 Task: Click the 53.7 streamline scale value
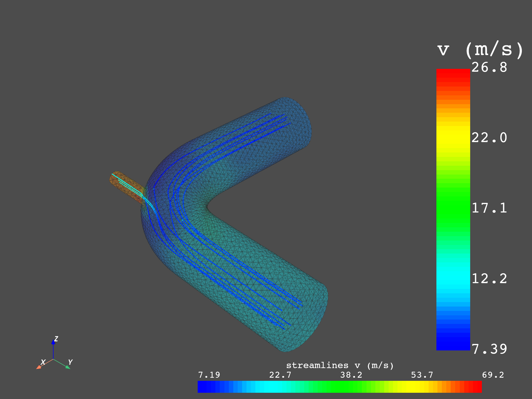coord(422,375)
